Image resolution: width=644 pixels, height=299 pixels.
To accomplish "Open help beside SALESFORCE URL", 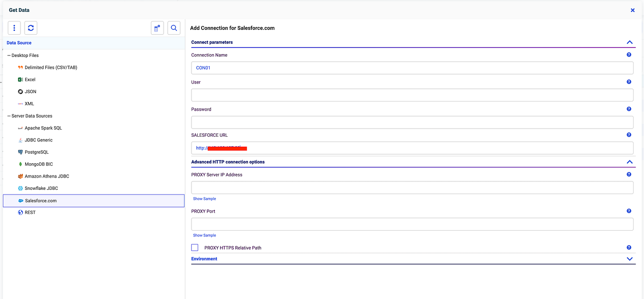I will (x=629, y=135).
